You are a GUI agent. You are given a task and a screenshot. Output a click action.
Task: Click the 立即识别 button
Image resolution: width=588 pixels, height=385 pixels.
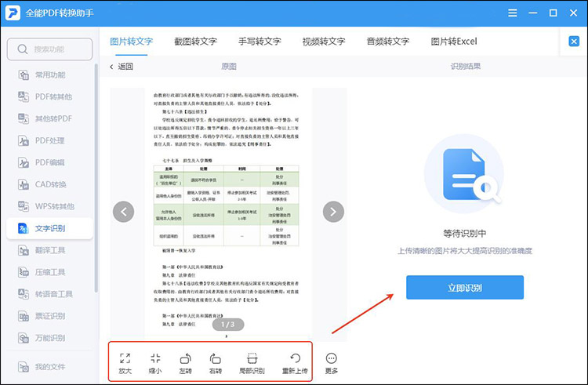pyautogui.click(x=464, y=288)
